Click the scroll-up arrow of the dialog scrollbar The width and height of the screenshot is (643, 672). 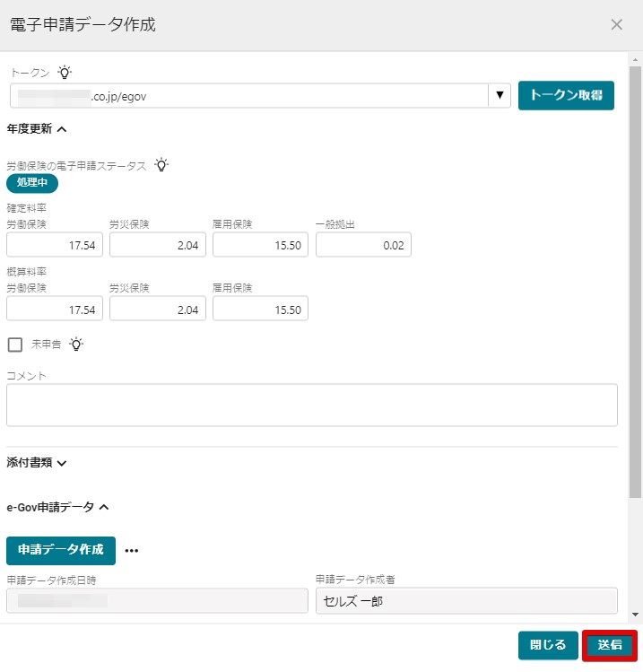(635, 59)
